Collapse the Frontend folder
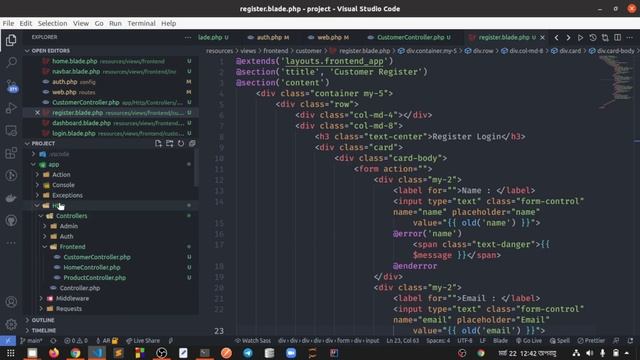The height and width of the screenshot is (360, 640). (x=45, y=247)
